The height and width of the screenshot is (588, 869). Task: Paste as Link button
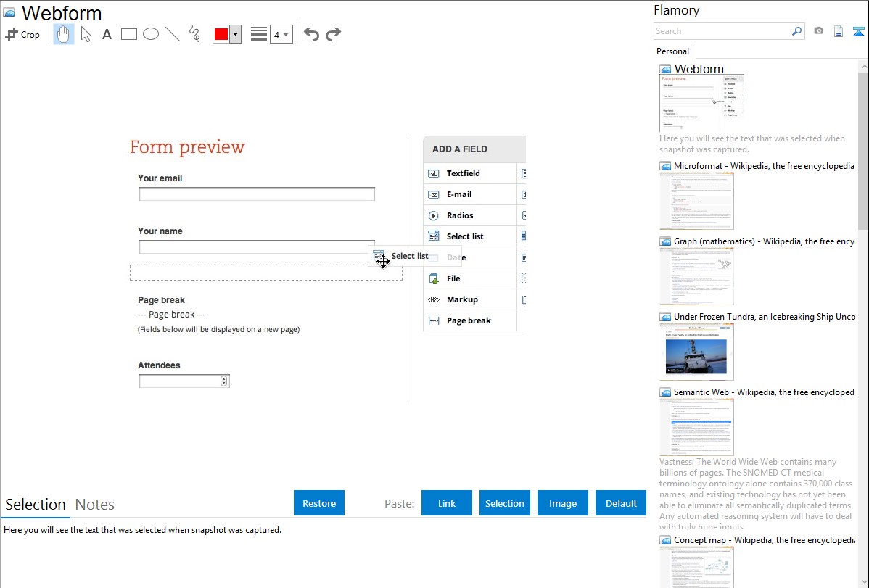[x=447, y=503]
